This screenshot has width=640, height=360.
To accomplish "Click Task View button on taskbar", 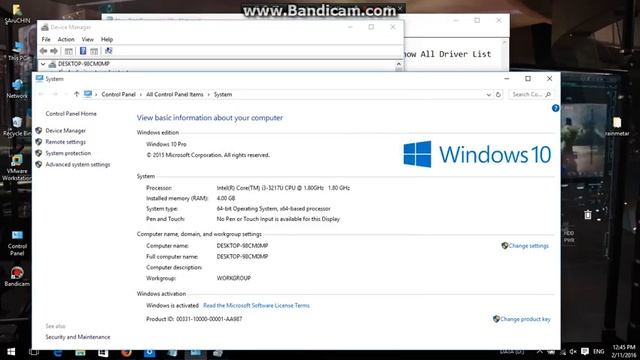I will tap(34, 352).
